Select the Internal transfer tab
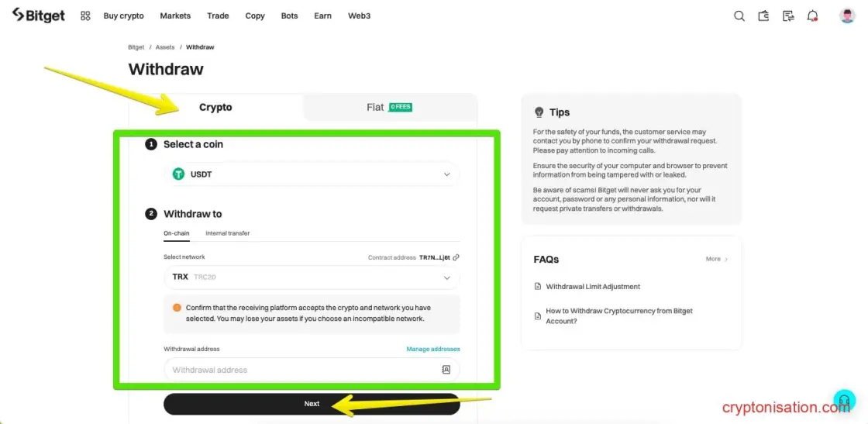Image resolution: width=868 pixels, height=424 pixels. pos(228,233)
